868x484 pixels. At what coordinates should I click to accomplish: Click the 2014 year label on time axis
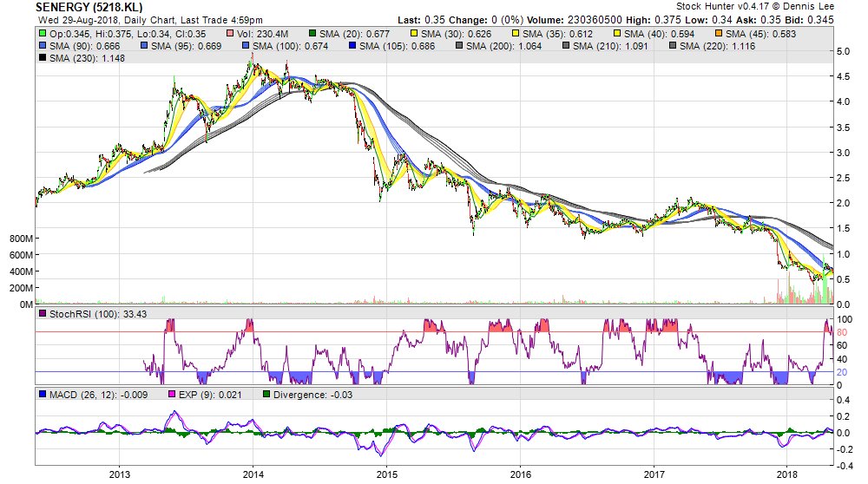tap(253, 474)
